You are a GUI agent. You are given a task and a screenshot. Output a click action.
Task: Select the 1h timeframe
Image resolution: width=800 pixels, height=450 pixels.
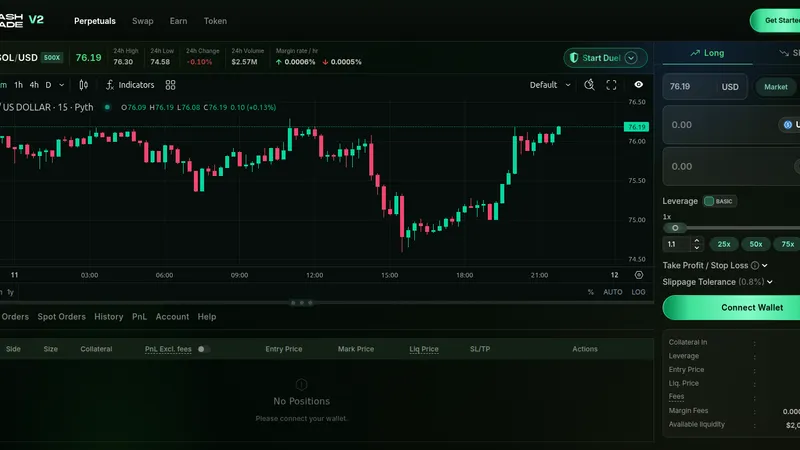18,85
